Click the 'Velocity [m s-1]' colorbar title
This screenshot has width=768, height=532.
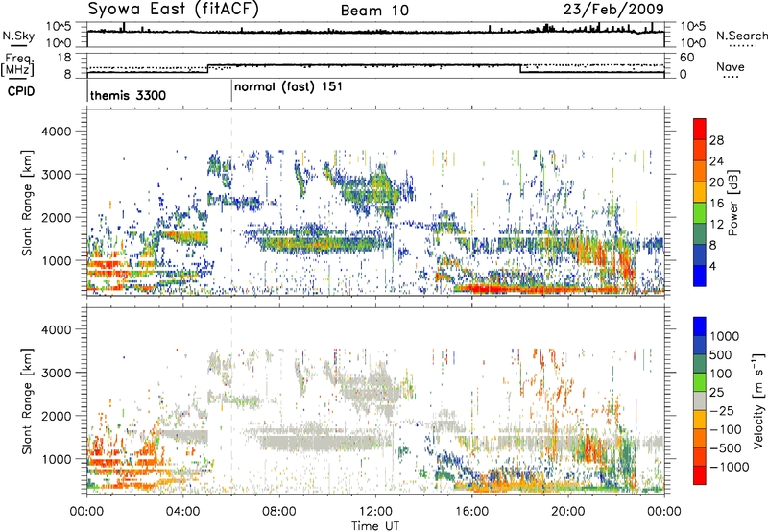758,400
